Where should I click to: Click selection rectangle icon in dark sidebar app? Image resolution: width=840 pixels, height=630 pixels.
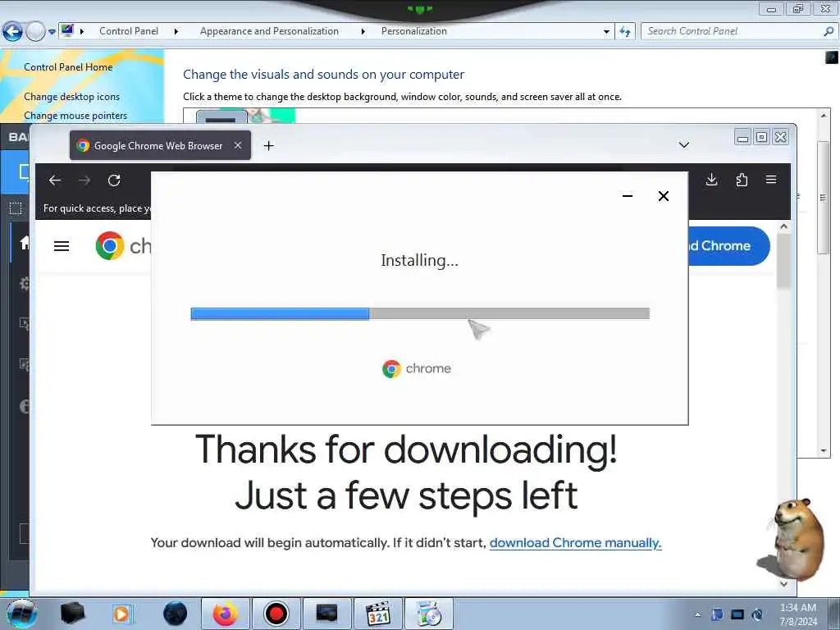click(x=16, y=208)
